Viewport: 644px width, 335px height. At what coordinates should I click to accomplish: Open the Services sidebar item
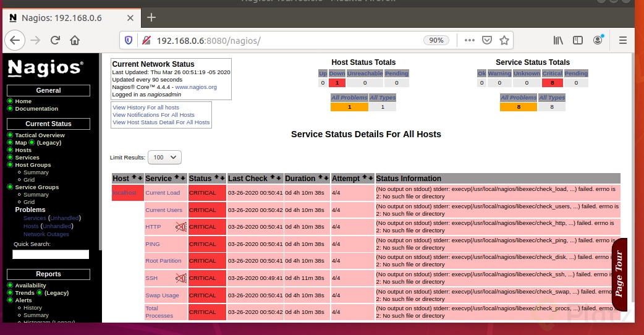[27, 157]
